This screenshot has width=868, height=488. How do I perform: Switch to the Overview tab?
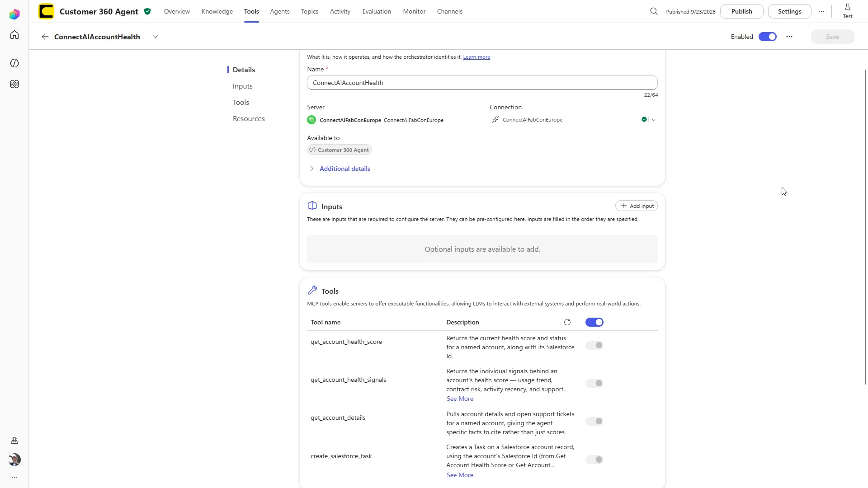[177, 11]
